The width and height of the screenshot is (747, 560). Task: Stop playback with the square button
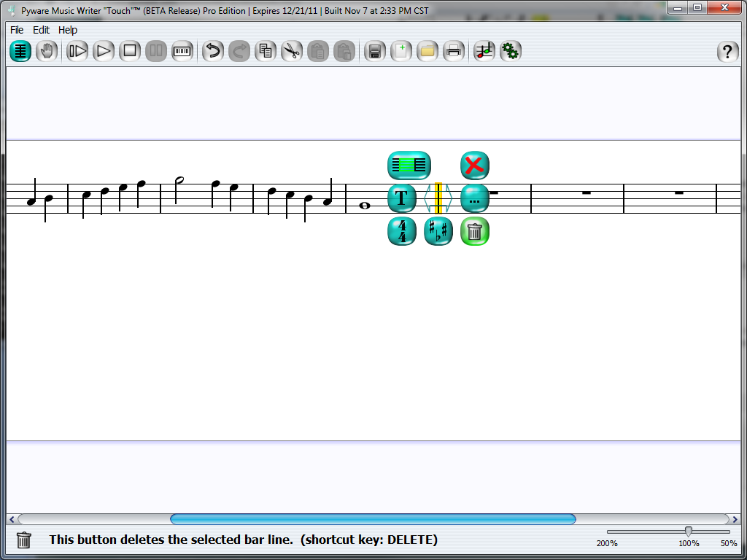click(x=130, y=51)
